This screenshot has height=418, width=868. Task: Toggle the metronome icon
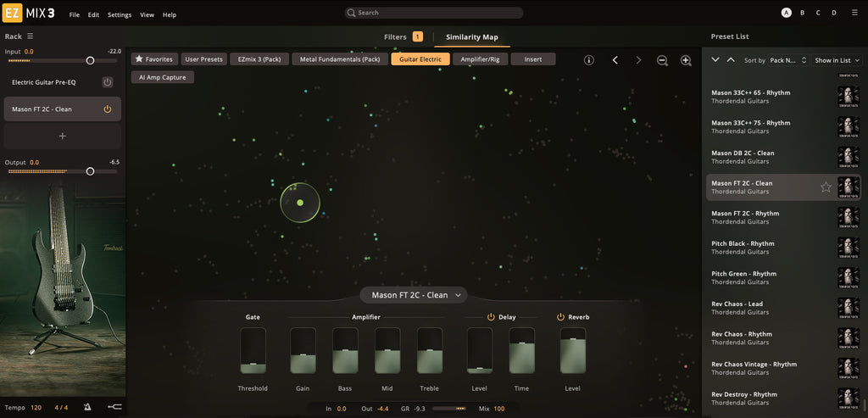87,407
